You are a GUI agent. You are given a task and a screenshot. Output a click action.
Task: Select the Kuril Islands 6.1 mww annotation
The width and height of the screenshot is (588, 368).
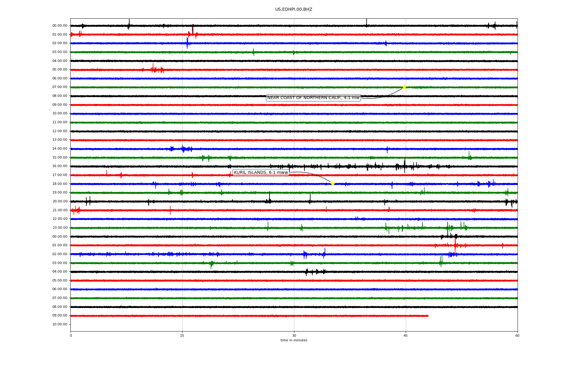[261, 173]
